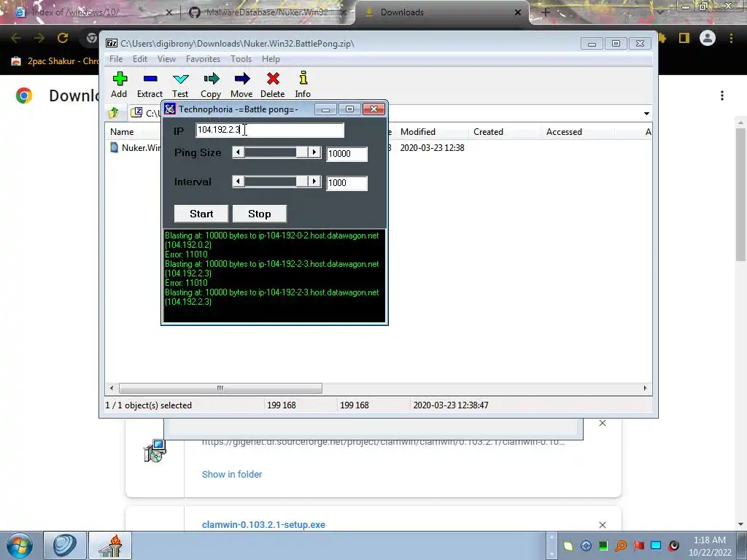747x560 pixels.
Task: Click the Stop button in Battle pong
Action: [x=259, y=214]
